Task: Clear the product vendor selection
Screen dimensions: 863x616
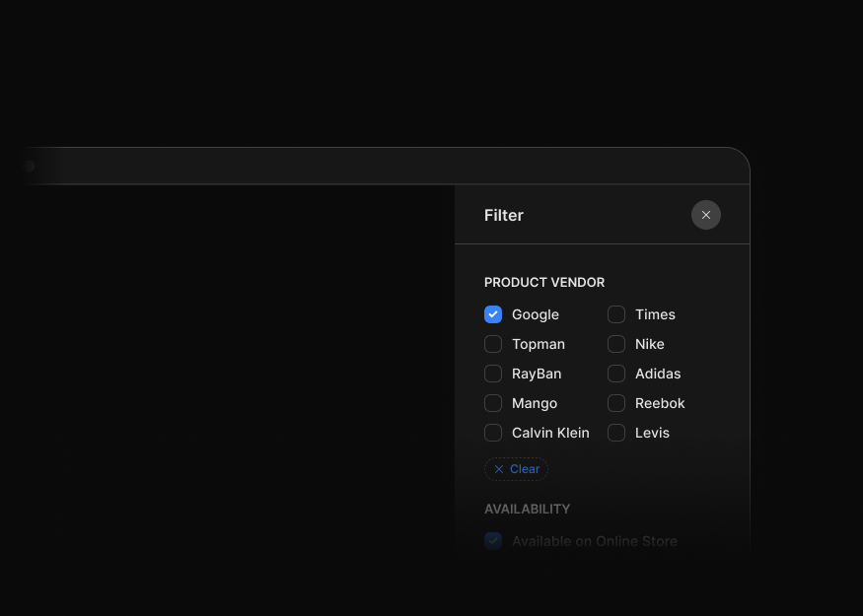Action: [x=516, y=469]
